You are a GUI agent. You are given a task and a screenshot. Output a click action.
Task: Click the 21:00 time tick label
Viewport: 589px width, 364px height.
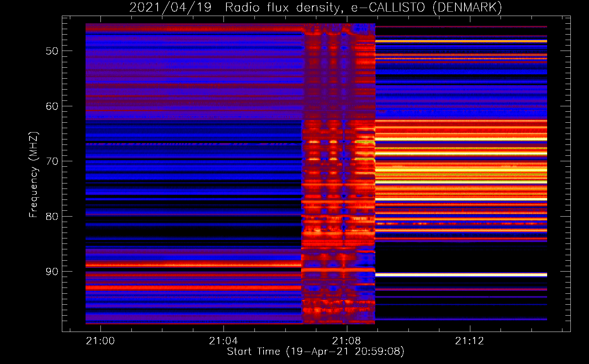click(100, 341)
